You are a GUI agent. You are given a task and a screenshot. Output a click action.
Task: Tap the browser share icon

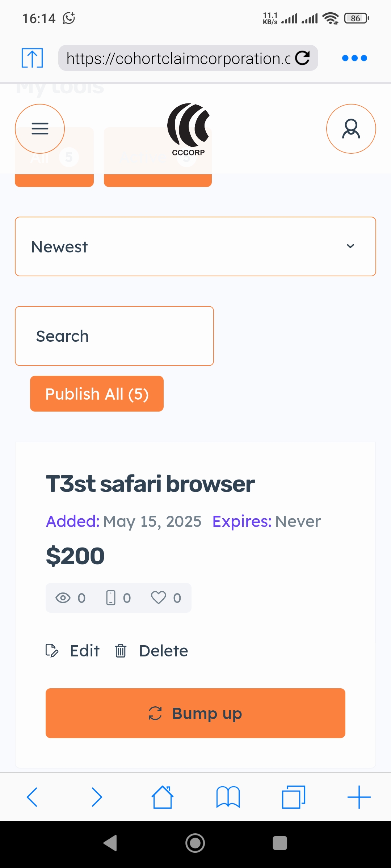pos(32,58)
